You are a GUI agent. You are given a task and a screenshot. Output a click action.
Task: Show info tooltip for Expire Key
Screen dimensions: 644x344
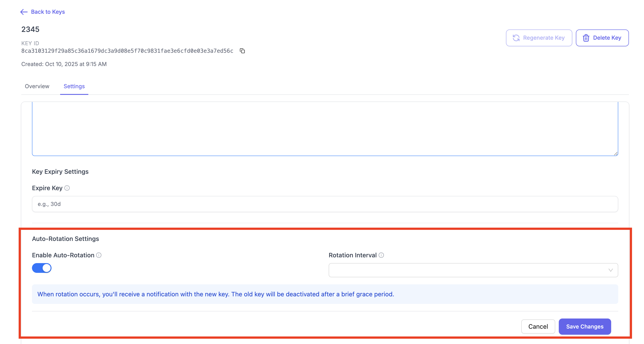(x=67, y=188)
